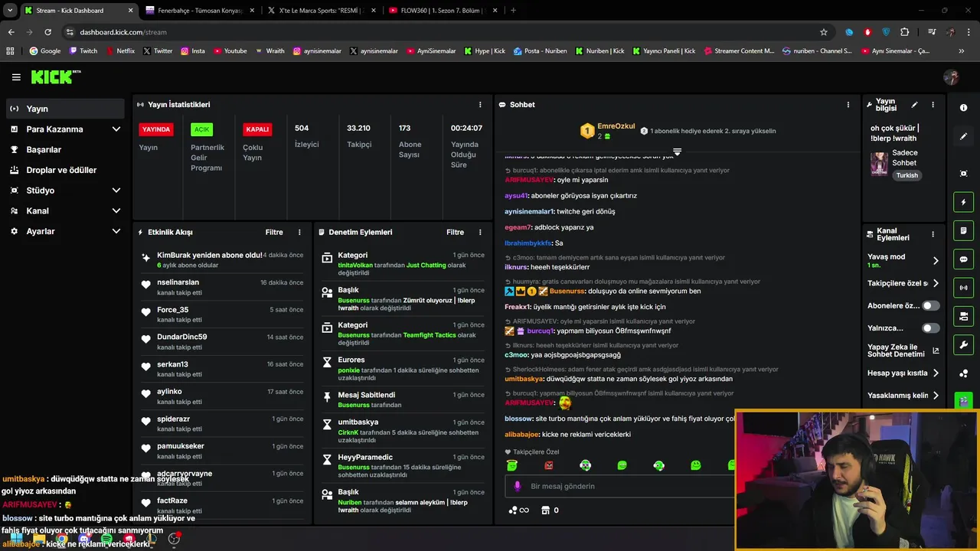Image resolution: width=980 pixels, height=551 pixels.
Task: Open Sohbet panel three-dot options
Action: point(848,105)
